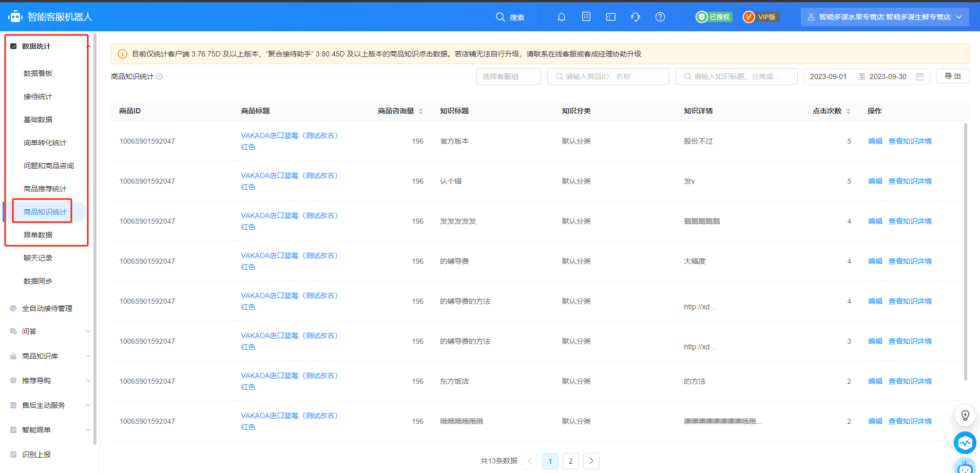Viewport: 980px width, 473px height.
Task: Click 查看知识详情 in the 认个错 row
Action: pos(910,181)
